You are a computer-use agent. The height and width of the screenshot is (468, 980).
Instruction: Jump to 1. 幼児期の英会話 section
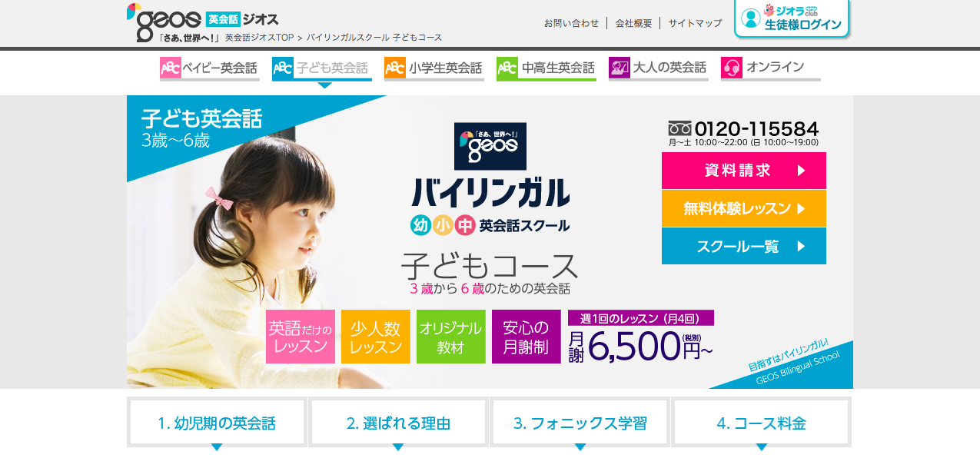point(217,423)
